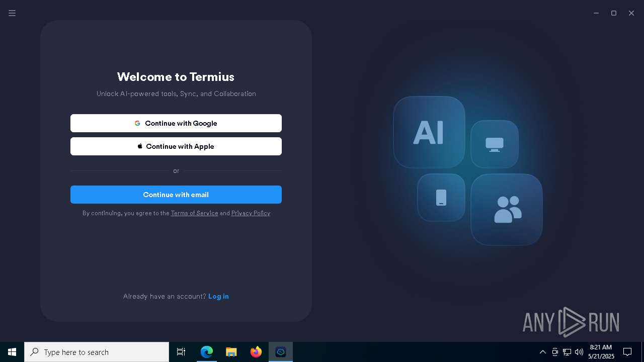Open File Explorer from the taskbar
This screenshot has width=644, height=362.
point(231,352)
